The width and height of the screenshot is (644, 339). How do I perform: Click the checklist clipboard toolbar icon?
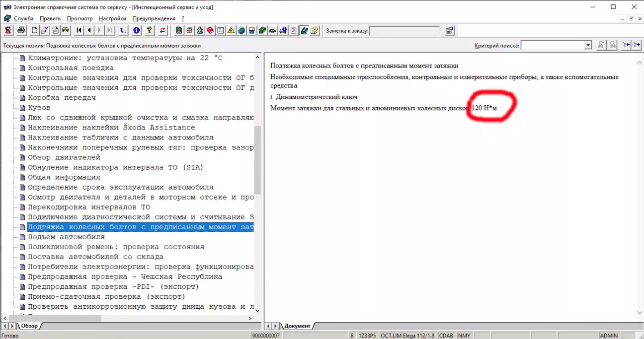click(x=294, y=30)
